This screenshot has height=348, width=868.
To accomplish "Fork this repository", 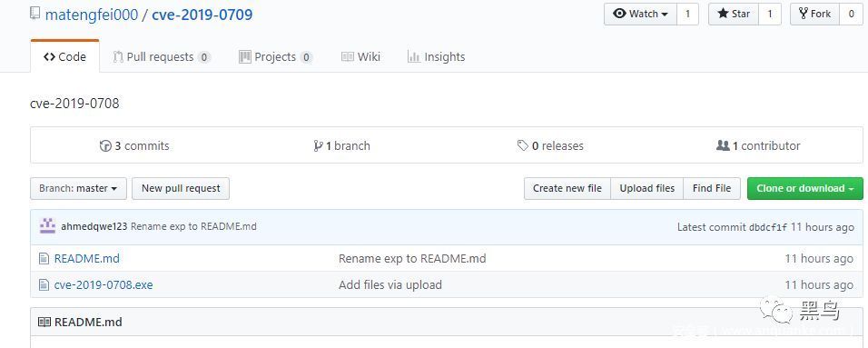I will pyautogui.click(x=814, y=14).
